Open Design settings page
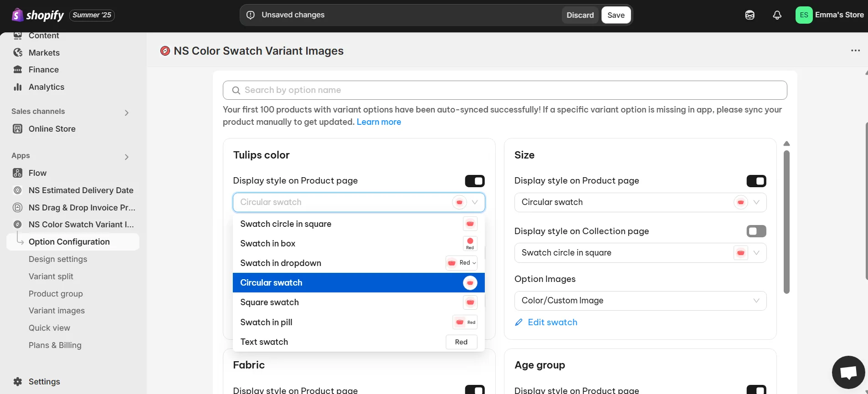The height and width of the screenshot is (394, 868). [x=58, y=259]
